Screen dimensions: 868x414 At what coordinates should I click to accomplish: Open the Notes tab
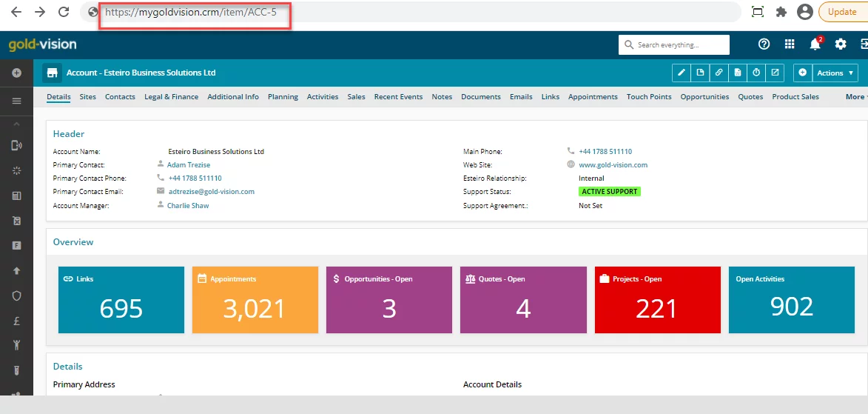[x=442, y=96]
